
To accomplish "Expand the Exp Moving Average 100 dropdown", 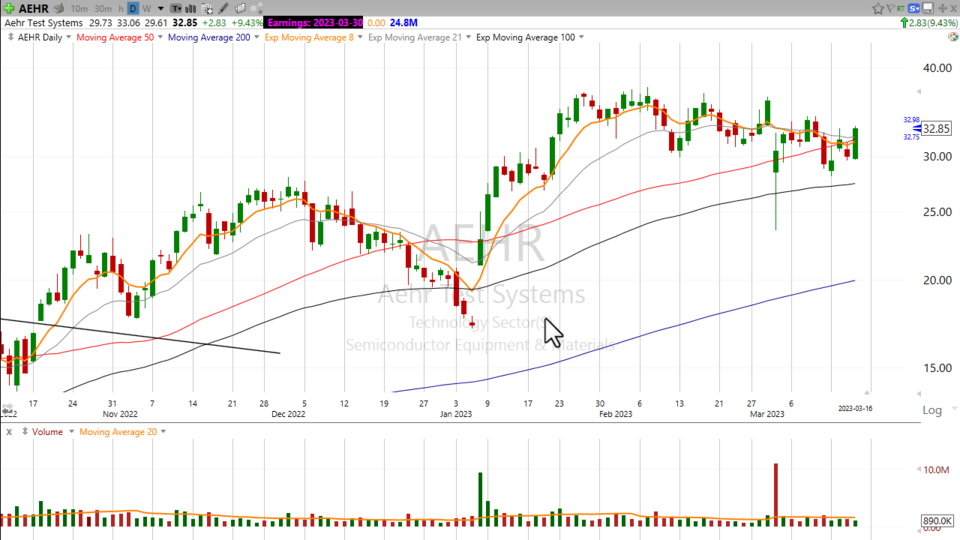I will (581, 37).
